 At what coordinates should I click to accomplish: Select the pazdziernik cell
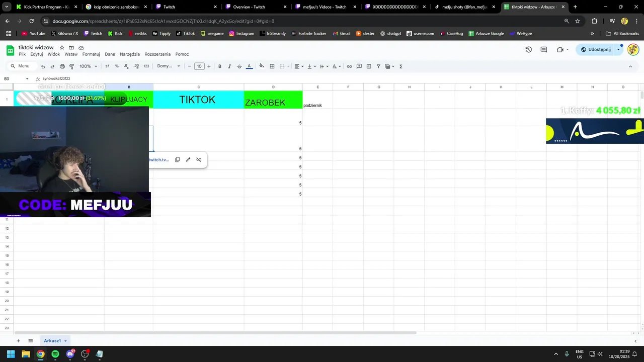pos(317,100)
